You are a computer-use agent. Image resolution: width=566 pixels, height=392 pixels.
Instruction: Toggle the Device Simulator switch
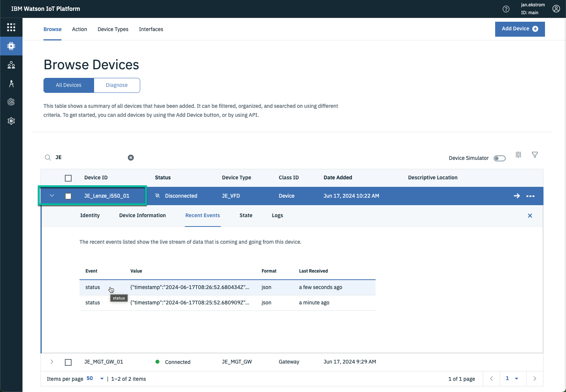click(500, 158)
